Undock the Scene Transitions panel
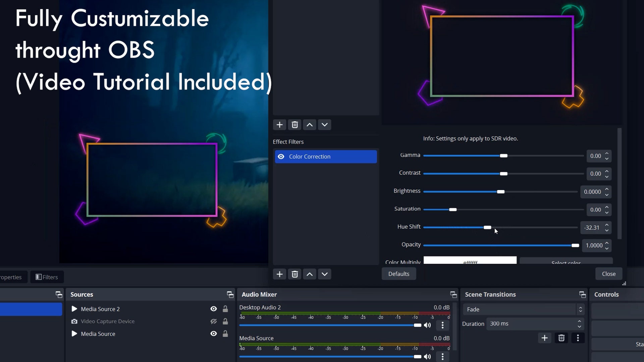 point(583,294)
